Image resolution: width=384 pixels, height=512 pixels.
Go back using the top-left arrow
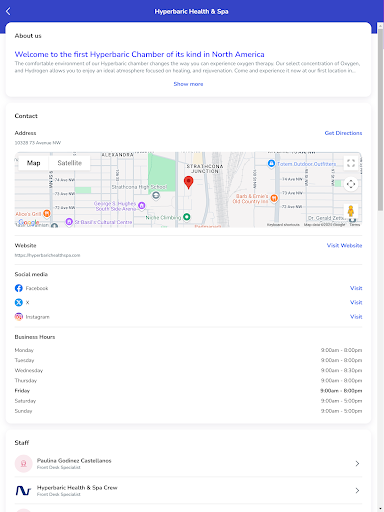(x=8, y=11)
